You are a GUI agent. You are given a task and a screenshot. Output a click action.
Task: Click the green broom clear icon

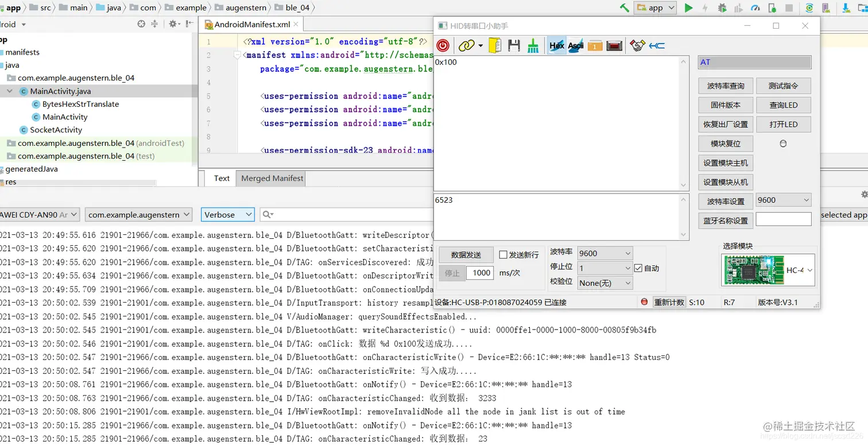point(533,45)
